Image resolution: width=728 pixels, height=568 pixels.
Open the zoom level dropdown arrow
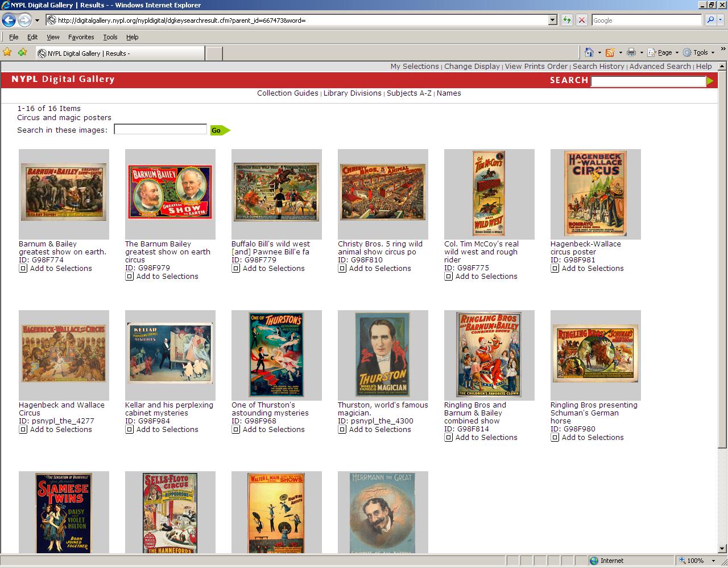point(714,561)
